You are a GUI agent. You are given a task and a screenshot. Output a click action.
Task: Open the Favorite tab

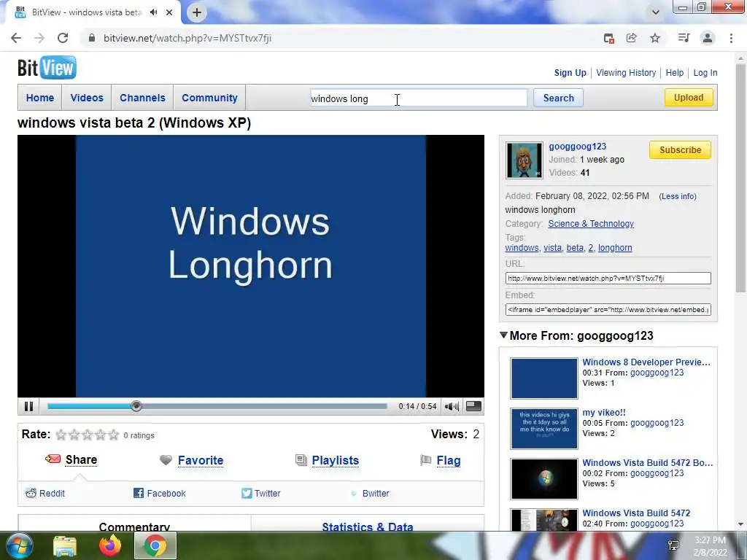[201, 461]
